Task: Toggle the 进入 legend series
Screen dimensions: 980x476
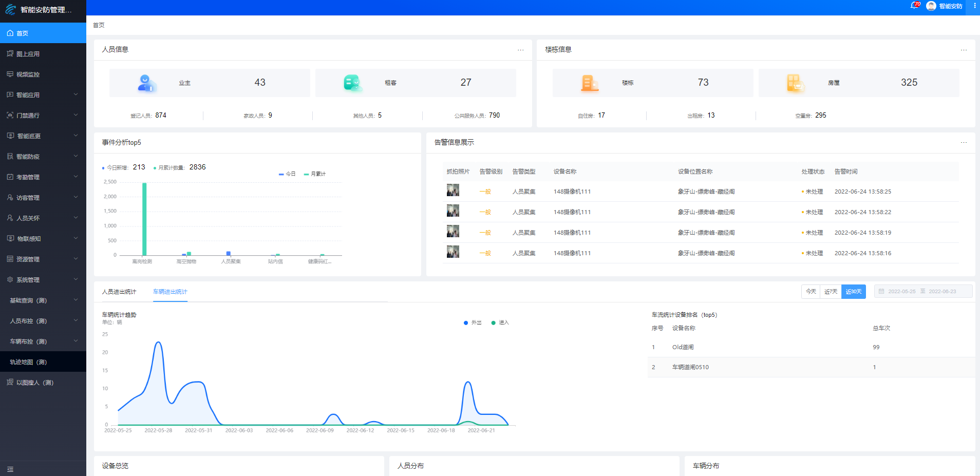Action: [x=500, y=322]
